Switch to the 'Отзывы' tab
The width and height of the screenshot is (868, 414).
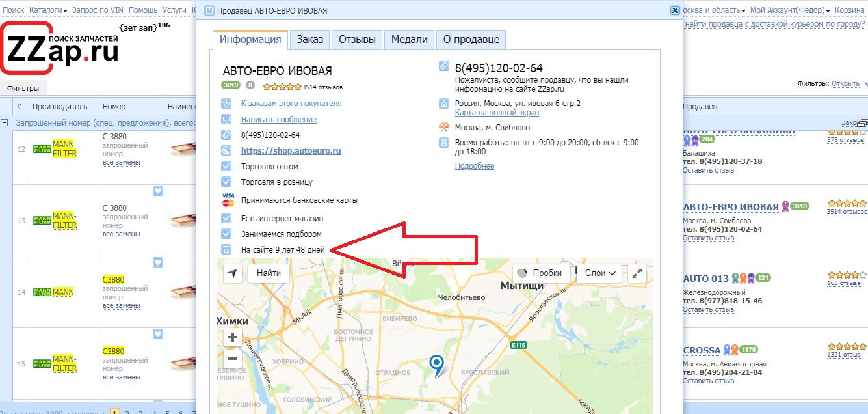click(x=357, y=40)
